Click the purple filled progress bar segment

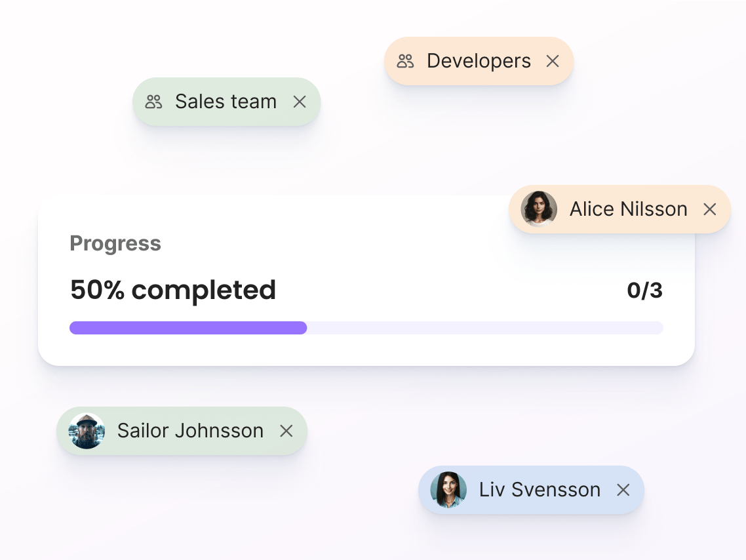[x=188, y=328]
